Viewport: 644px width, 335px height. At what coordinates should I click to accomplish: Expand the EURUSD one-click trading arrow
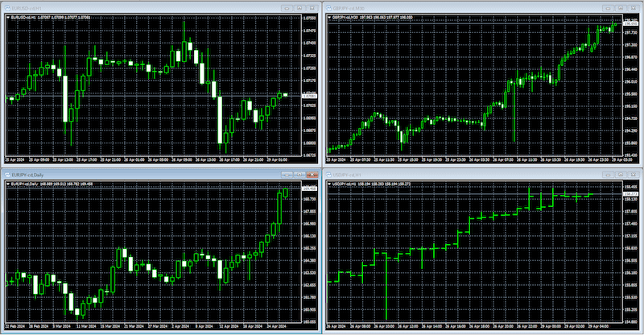click(x=7, y=17)
